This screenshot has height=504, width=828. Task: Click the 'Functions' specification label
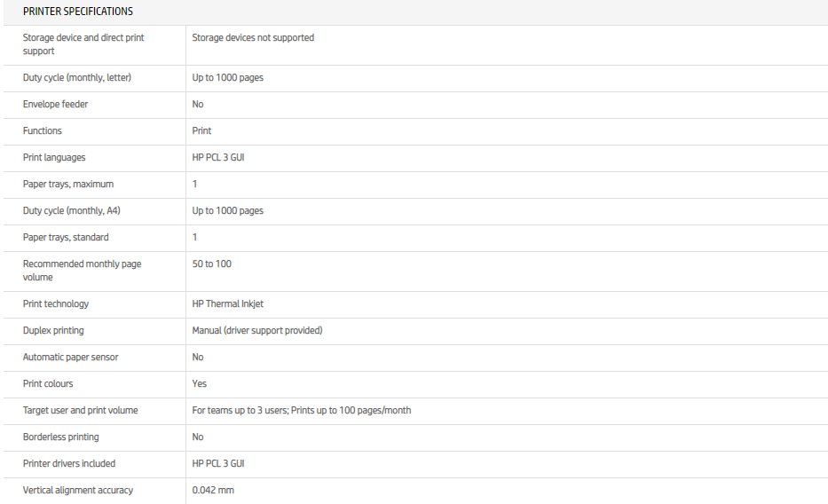click(43, 130)
